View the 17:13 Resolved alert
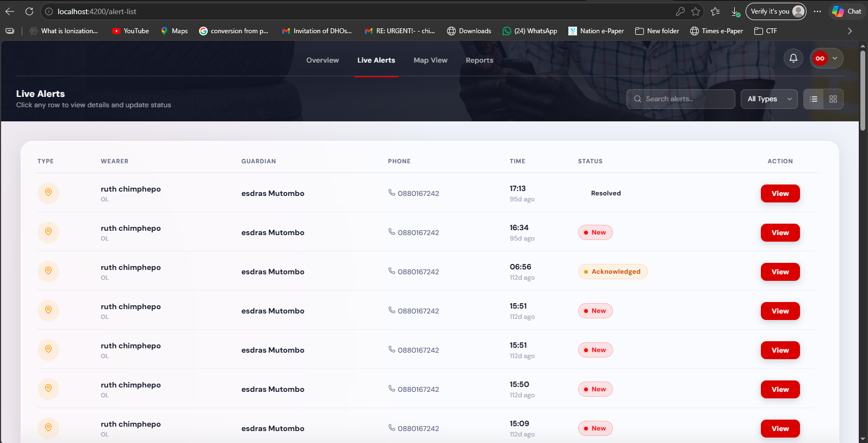This screenshot has height=443, width=868. click(x=780, y=194)
